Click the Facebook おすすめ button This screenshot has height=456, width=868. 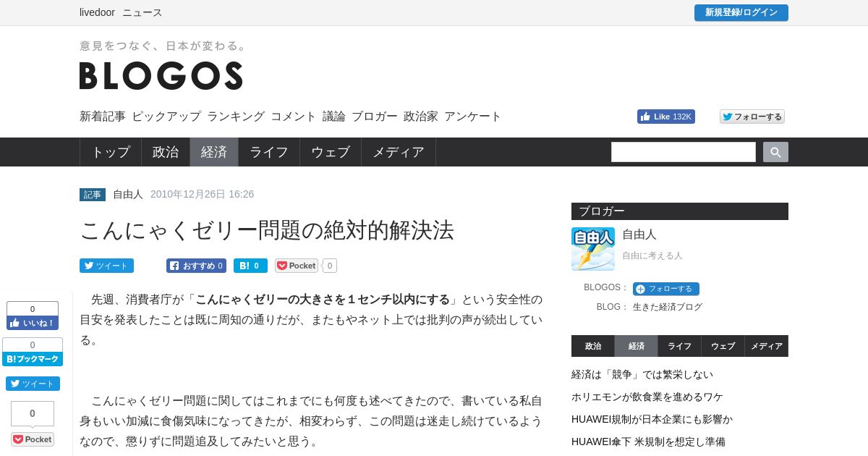(196, 266)
